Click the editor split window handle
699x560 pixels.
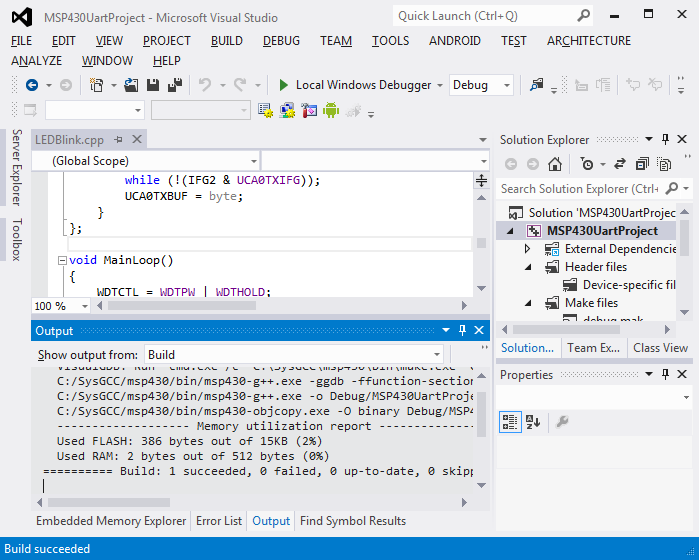pos(481,180)
